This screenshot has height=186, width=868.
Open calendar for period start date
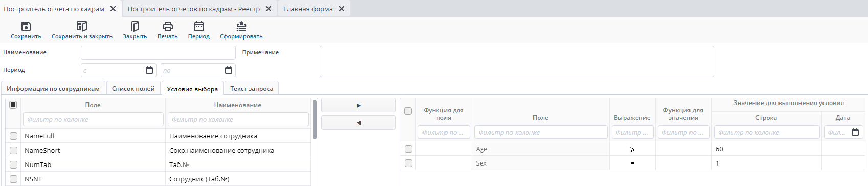point(149,70)
